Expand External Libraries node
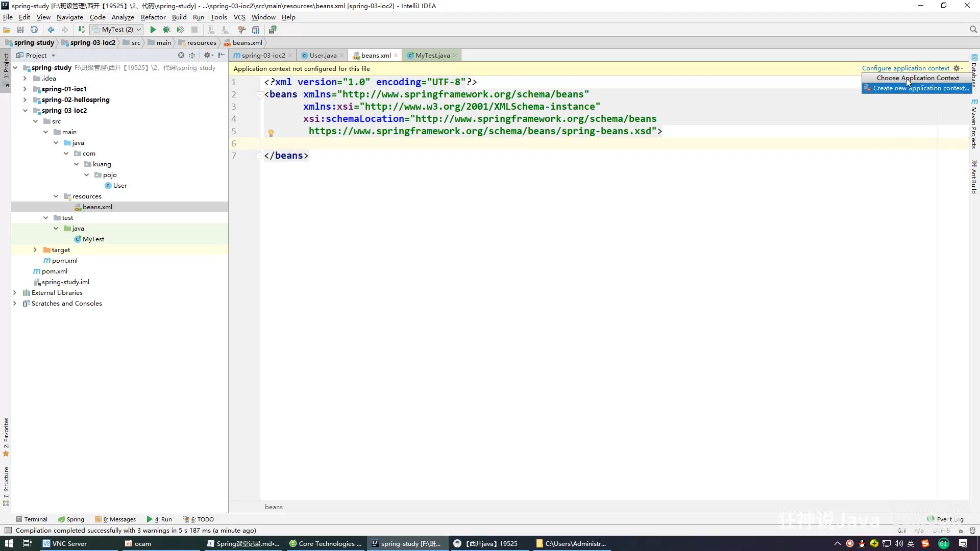 click(x=15, y=293)
